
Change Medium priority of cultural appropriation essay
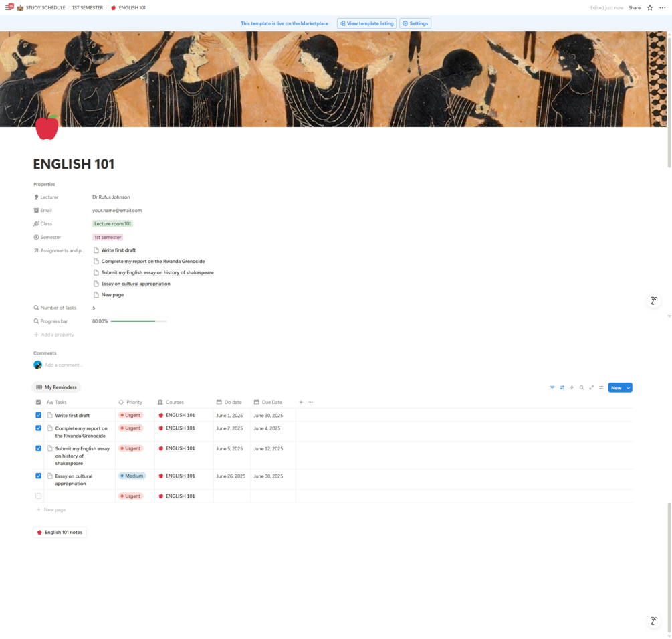pos(132,476)
